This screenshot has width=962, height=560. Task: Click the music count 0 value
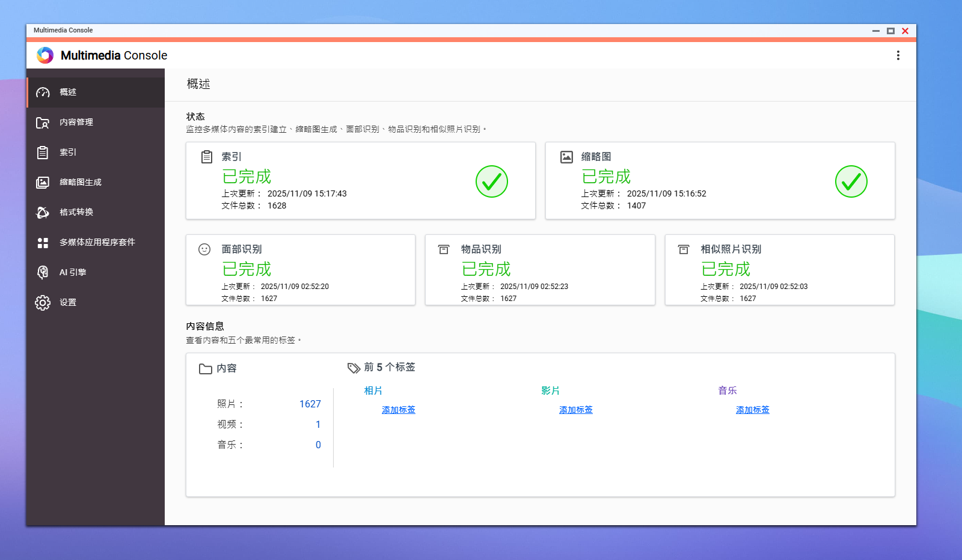pos(318,445)
